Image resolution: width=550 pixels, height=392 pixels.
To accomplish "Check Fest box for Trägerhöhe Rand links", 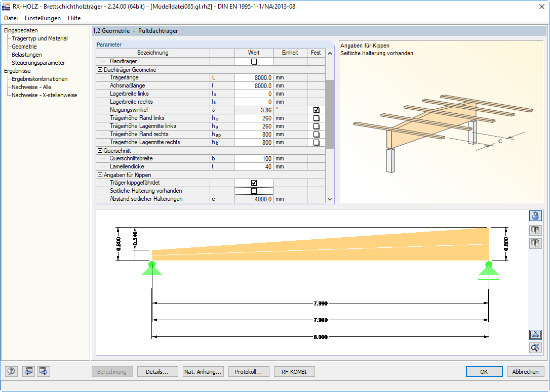I will tap(316, 118).
